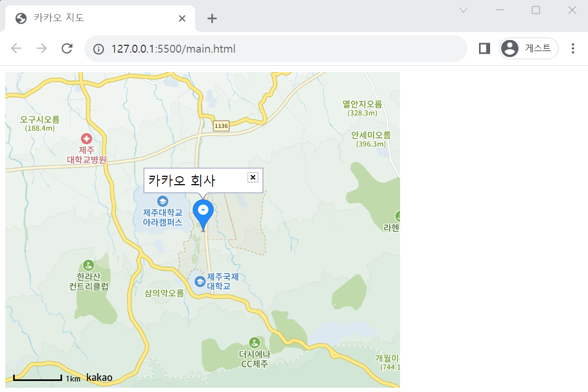Click the (396.3m) elevation text
This screenshot has height=392, width=588.
click(371, 144)
